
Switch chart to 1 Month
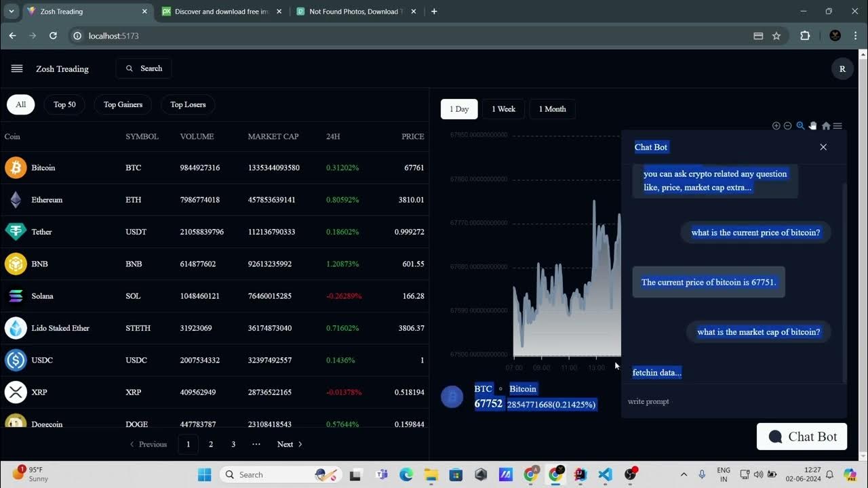pyautogui.click(x=552, y=109)
